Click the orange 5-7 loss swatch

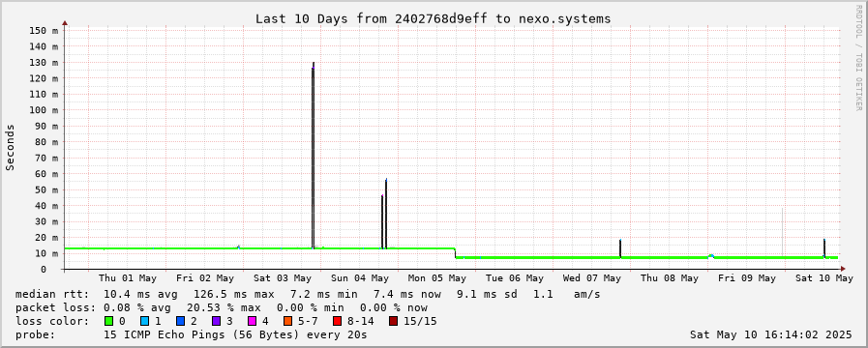287,321
